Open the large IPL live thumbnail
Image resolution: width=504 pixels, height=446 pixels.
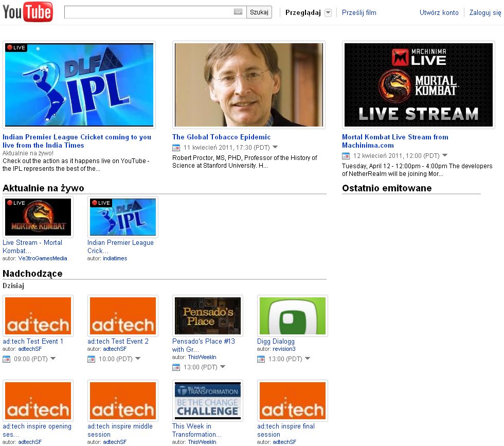pos(79,85)
